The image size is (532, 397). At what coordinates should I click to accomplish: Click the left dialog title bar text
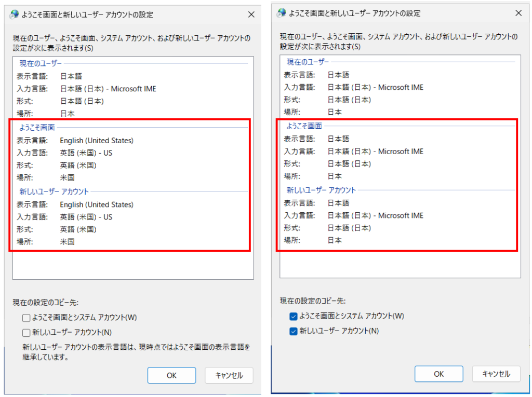(87, 15)
